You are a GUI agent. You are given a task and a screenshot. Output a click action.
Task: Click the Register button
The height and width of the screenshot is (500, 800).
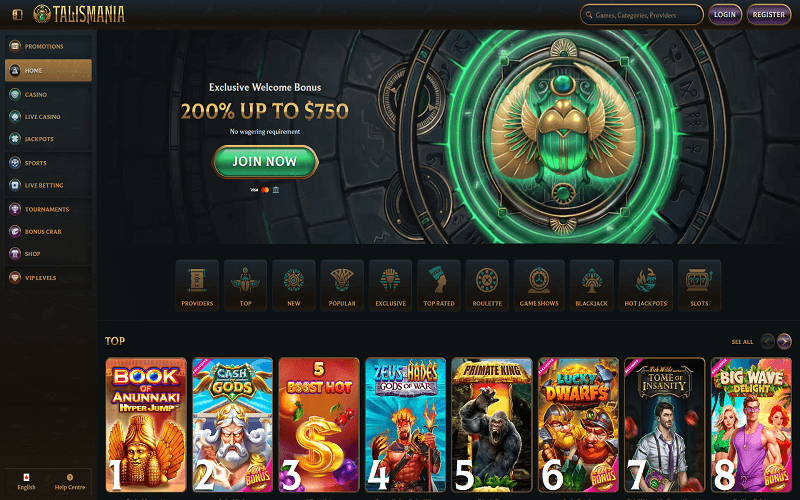(x=768, y=14)
